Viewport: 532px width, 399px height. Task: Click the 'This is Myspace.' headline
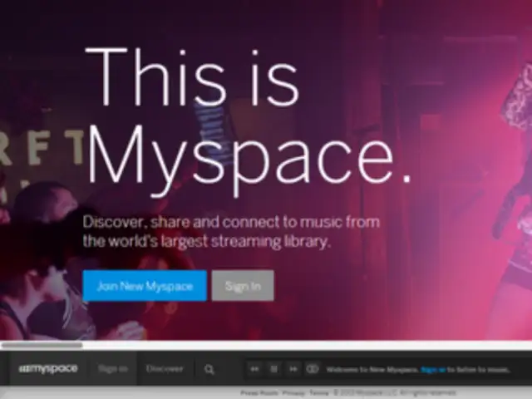(x=249, y=121)
